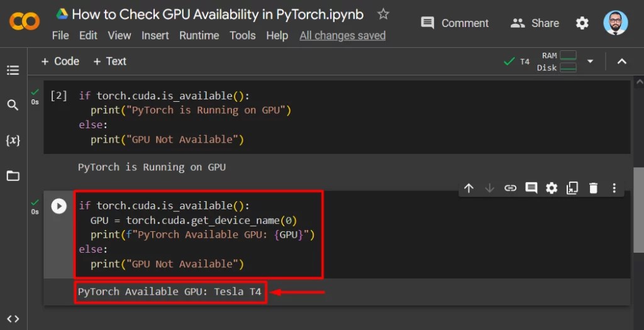Expand the runtime connection dropdown arrow

pos(590,62)
